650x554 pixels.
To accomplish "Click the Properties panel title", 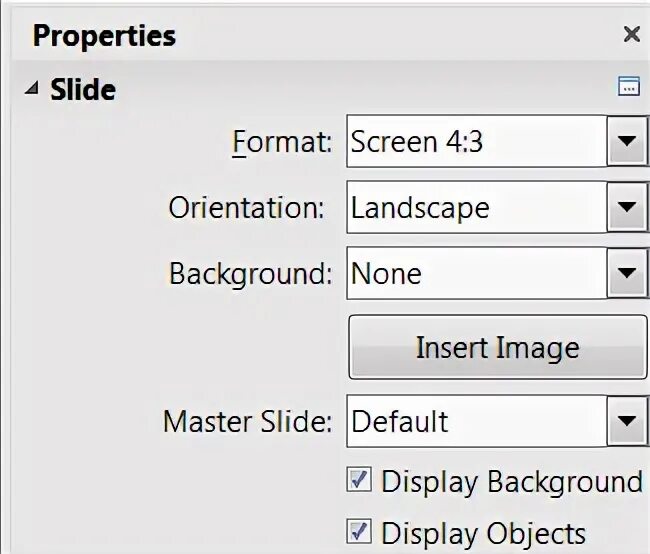I will (104, 35).
